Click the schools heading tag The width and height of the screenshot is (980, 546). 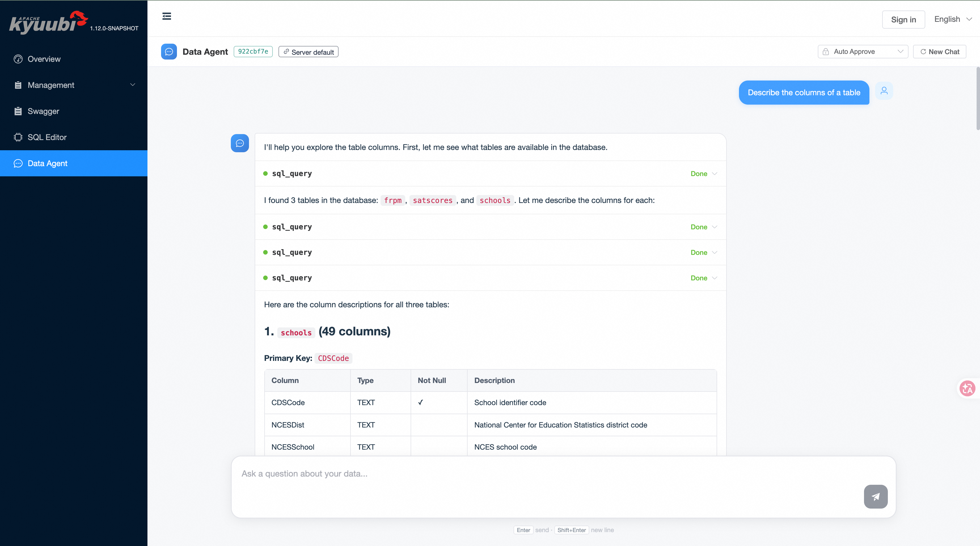click(296, 333)
